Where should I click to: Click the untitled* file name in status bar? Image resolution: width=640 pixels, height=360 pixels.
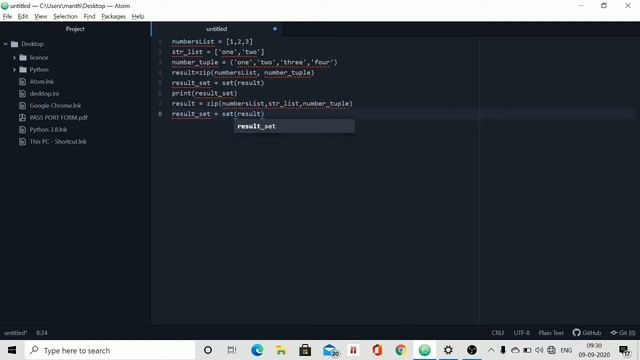pos(16,333)
